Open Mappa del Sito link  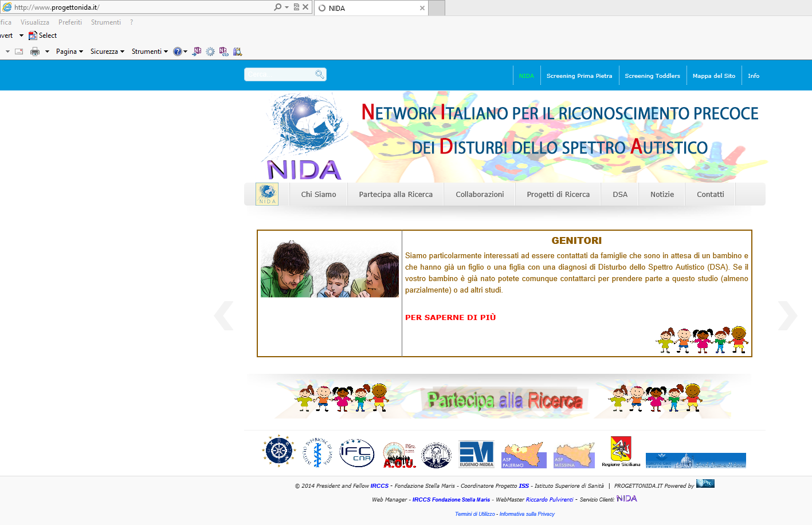(714, 76)
